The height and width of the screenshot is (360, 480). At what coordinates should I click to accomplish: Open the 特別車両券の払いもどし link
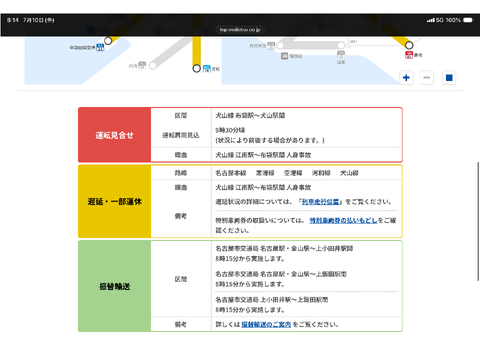pyautogui.click(x=343, y=220)
